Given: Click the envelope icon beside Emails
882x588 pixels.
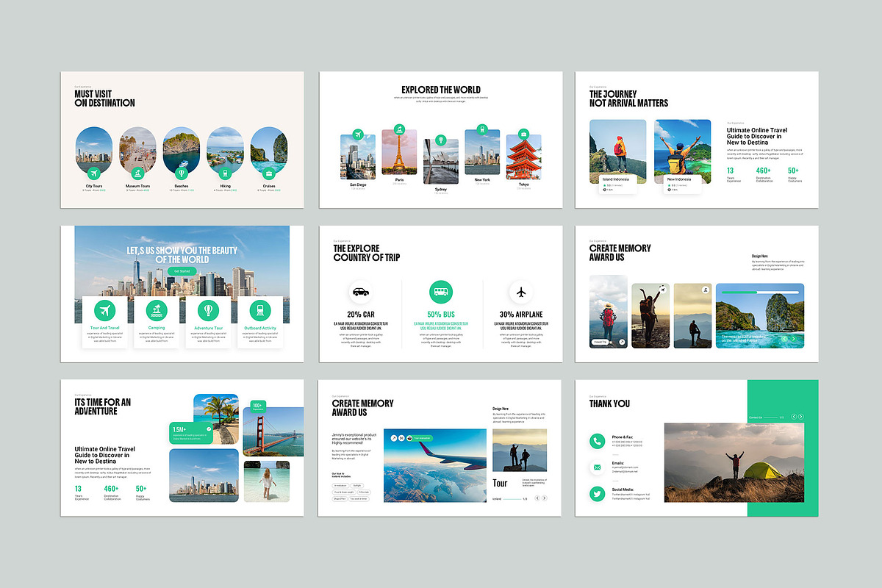Looking at the screenshot, I should pos(597,467).
